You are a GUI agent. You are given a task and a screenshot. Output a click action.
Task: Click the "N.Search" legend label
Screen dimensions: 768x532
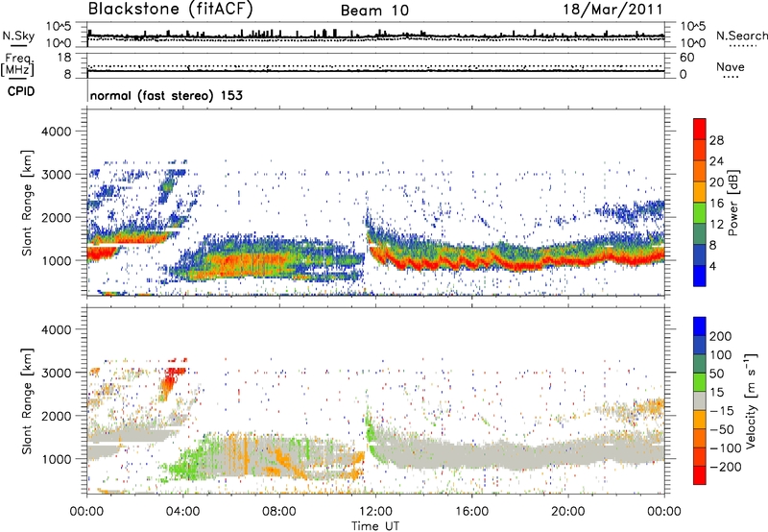click(x=742, y=36)
